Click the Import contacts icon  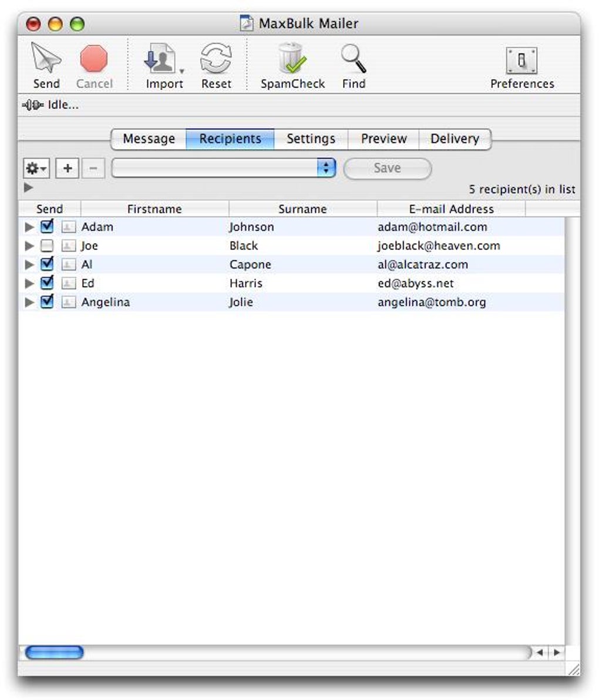coord(159,59)
